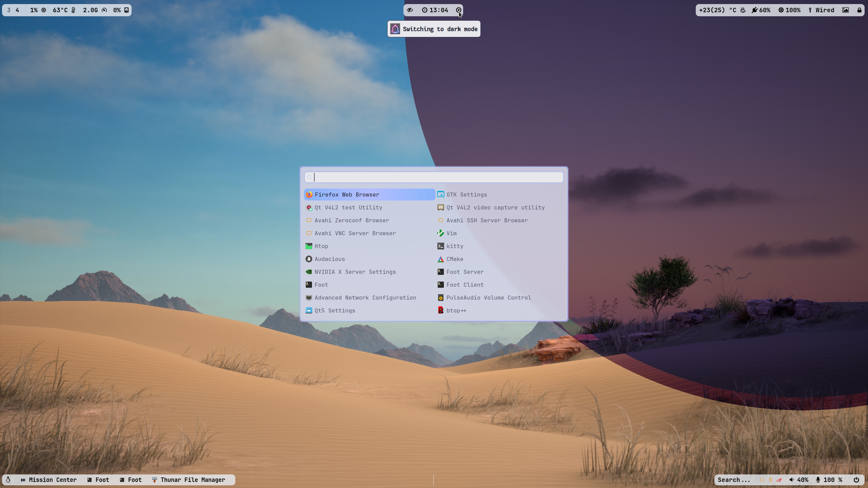This screenshot has height=488, width=868.
Task: Click the Linux penguin launcher icon
Action: (x=8, y=480)
